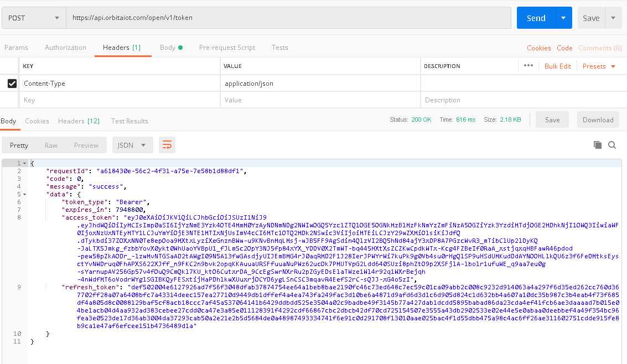
Task: Open the Presets dropdown
Action: coord(599,66)
